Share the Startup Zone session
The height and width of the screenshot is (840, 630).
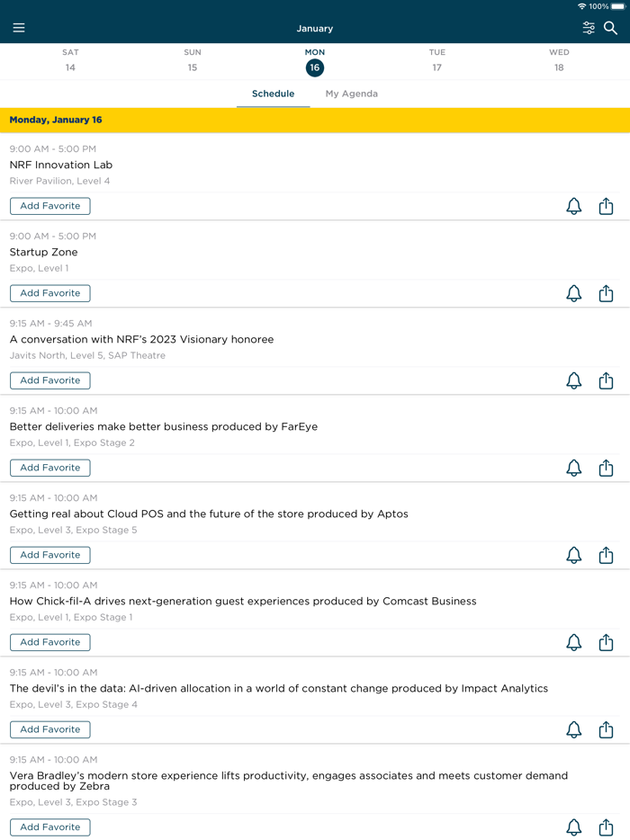point(606,293)
